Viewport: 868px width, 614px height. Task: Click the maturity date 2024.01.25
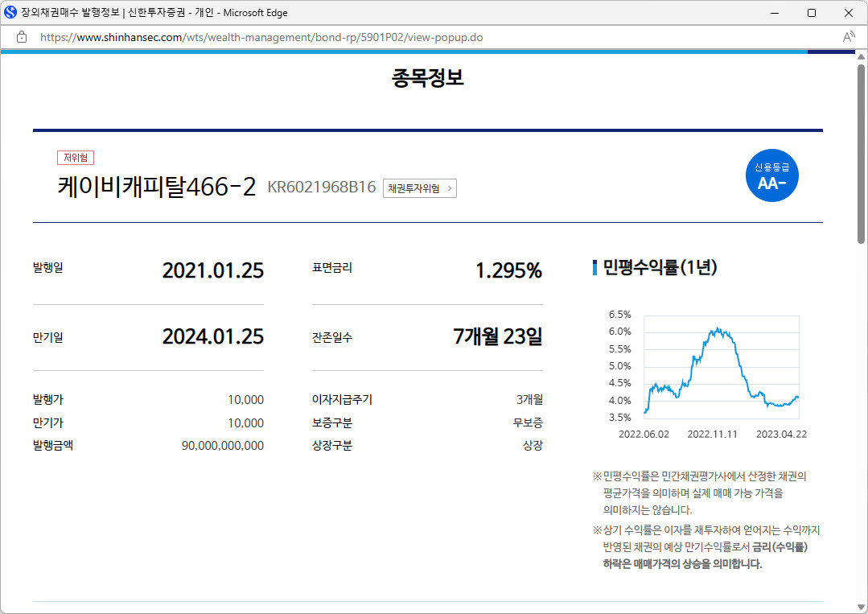[x=213, y=336]
